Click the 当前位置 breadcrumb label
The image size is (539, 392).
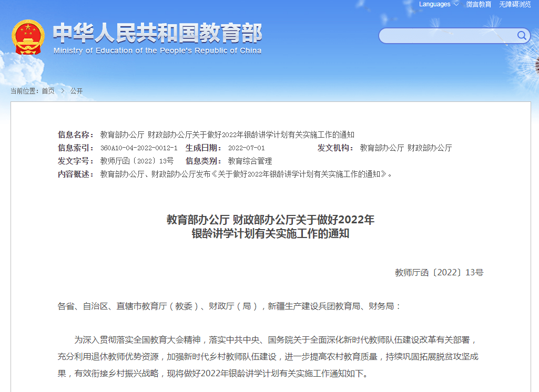click(x=25, y=91)
